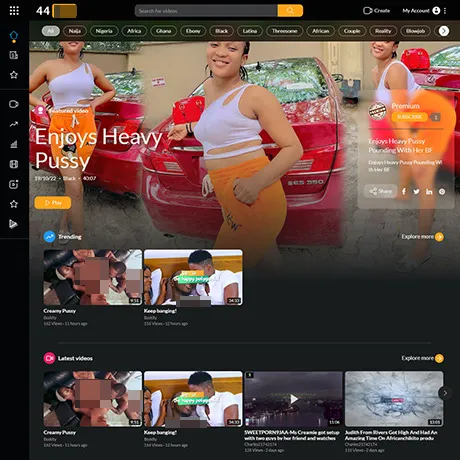Screen dimensions: 460x460
Task: Open the apps grid menu icon
Action: click(14, 11)
